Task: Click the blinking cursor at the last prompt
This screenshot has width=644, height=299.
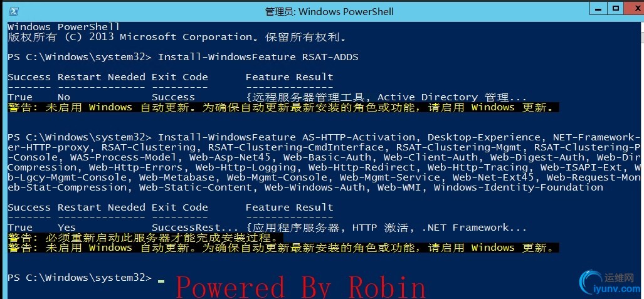Action: 161,281
